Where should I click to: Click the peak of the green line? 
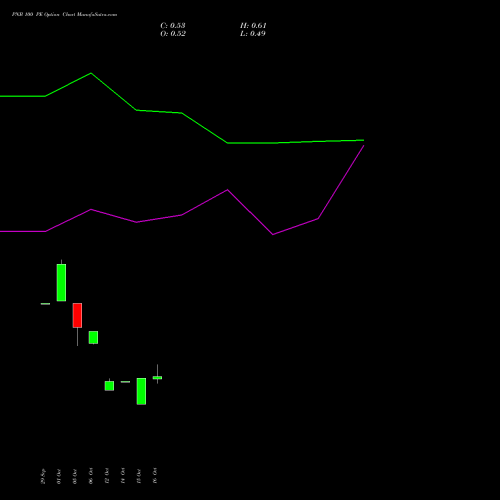coord(91,73)
